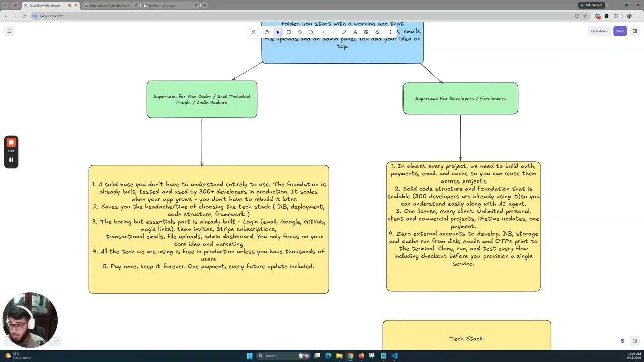This screenshot has height=362, width=644.
Task: Open the Windows Start menu
Action: coord(249,356)
